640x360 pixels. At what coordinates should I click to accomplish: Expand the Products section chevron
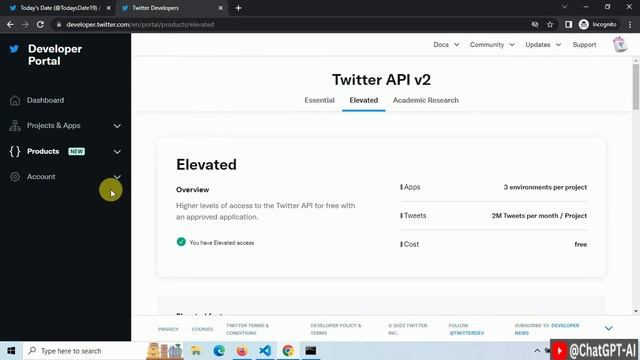[117, 151]
